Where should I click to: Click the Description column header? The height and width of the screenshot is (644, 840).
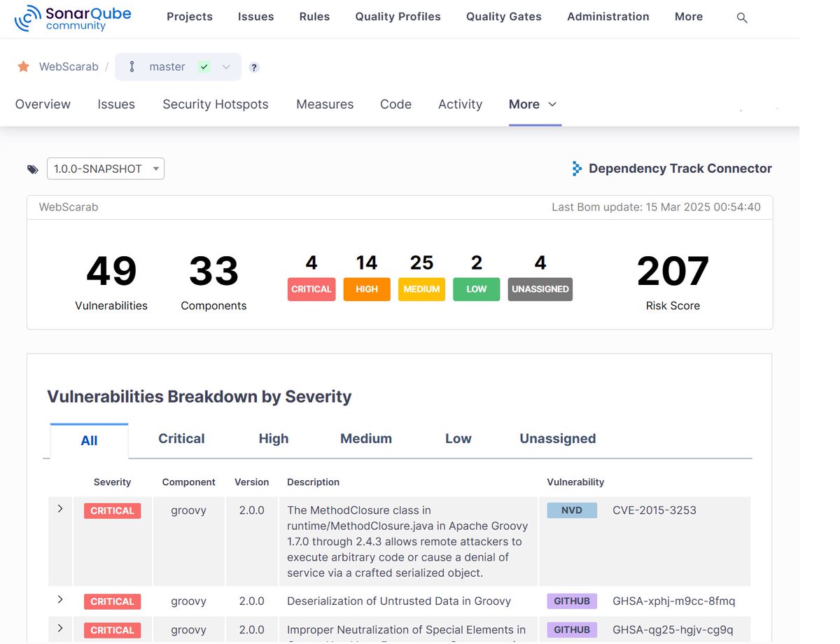click(314, 482)
